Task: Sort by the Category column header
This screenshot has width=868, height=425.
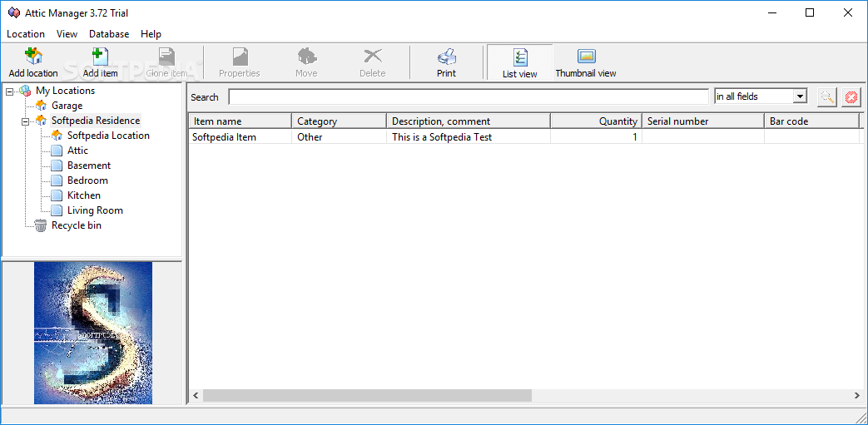Action: [340, 121]
